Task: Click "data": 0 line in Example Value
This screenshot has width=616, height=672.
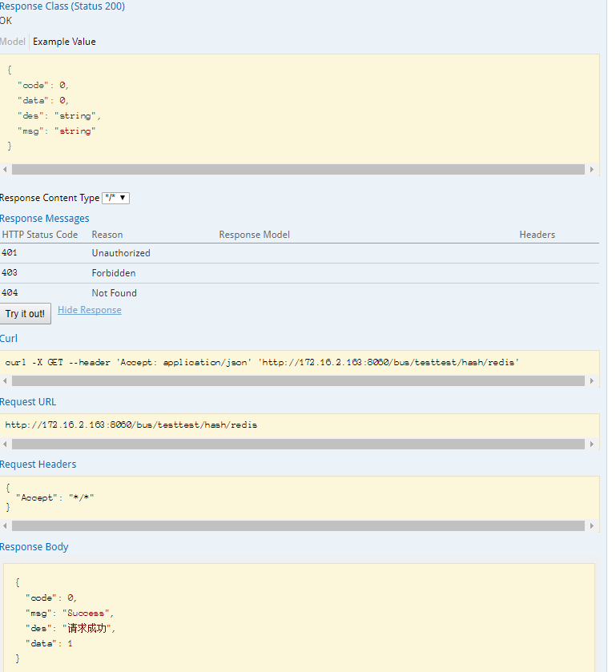Action: click(x=43, y=101)
